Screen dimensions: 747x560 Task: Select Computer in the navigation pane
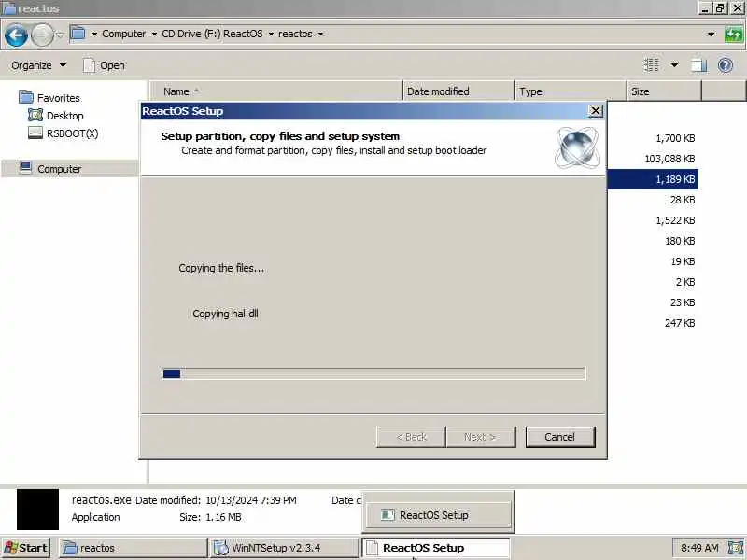pos(60,169)
